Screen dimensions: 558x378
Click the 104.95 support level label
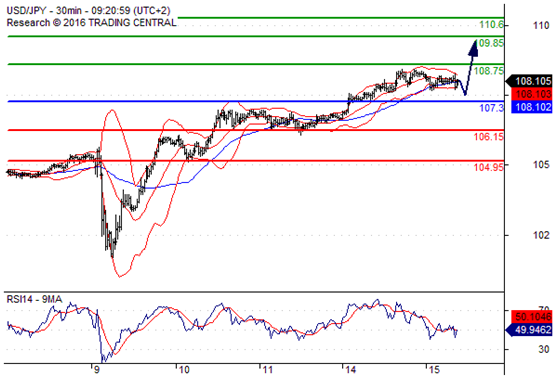[489, 167]
